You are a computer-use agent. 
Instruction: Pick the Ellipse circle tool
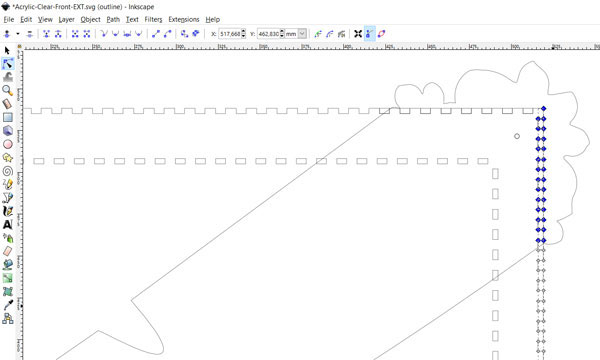tap(8, 144)
